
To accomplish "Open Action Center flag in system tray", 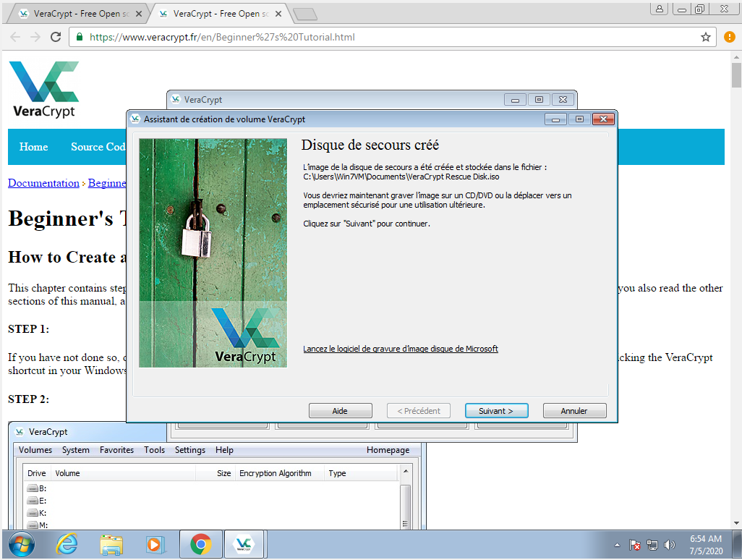I will (634, 546).
